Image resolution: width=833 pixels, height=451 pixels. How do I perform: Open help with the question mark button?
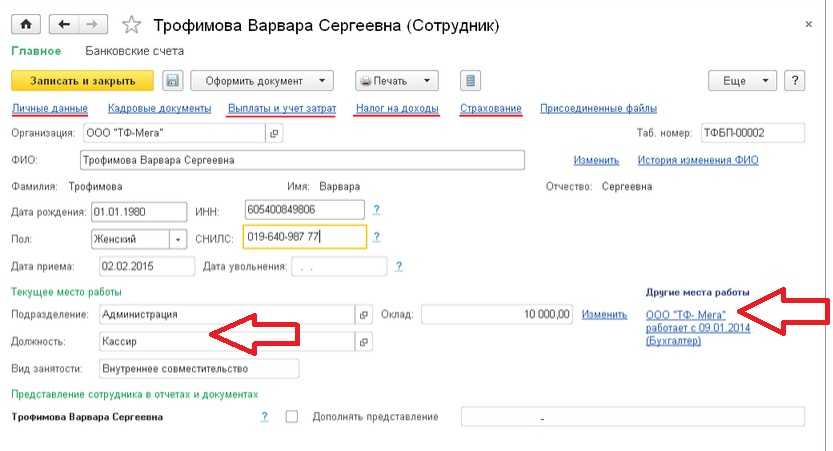[x=796, y=81]
